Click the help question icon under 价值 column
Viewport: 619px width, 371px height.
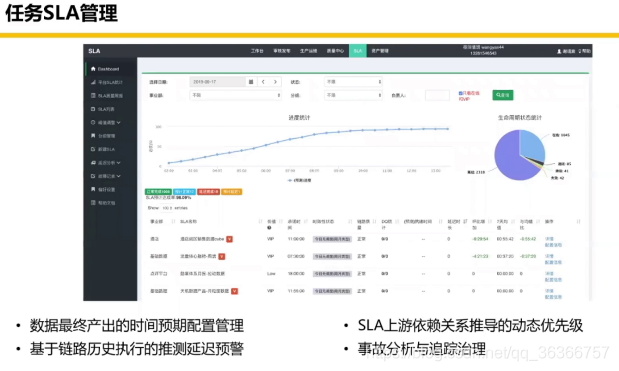(x=269, y=228)
